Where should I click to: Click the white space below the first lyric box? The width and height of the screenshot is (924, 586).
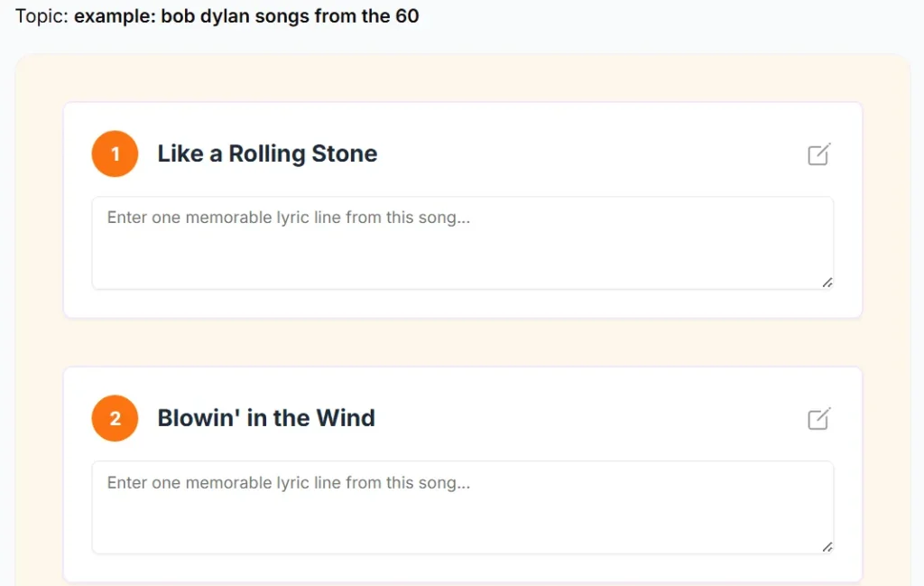462,303
